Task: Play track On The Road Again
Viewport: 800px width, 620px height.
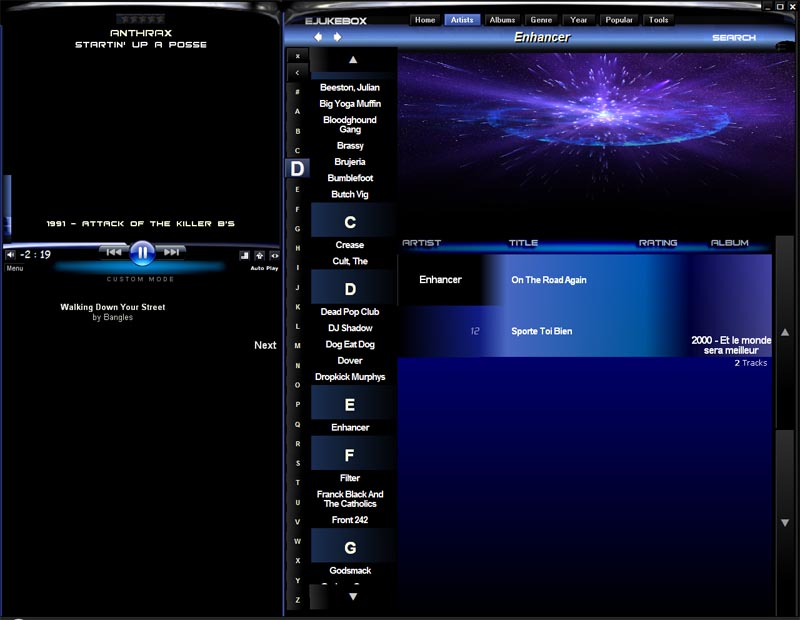Action: pyautogui.click(x=549, y=280)
